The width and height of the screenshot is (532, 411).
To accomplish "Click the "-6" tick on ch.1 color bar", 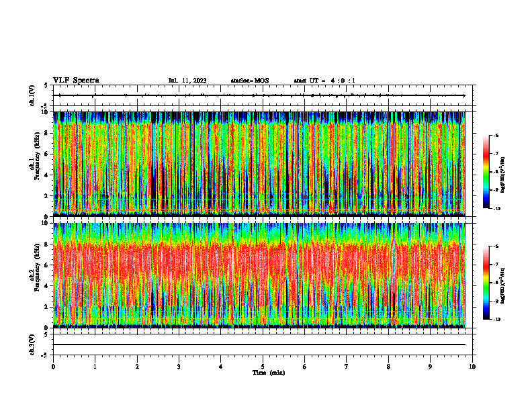I will 496,135.
